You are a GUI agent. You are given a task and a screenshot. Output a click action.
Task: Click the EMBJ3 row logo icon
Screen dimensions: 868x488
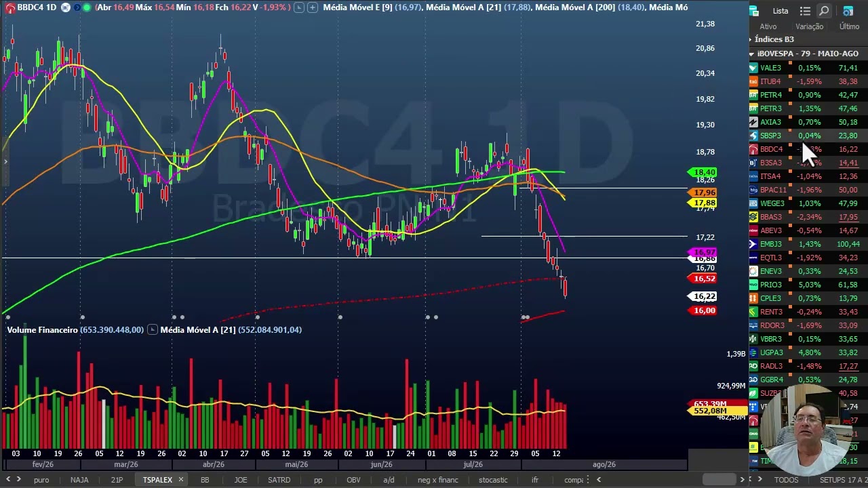[753, 244]
